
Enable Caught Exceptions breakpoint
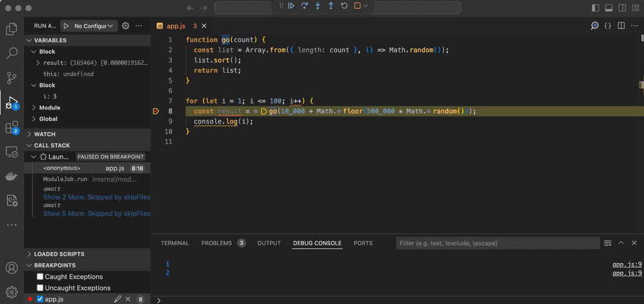pyautogui.click(x=40, y=277)
